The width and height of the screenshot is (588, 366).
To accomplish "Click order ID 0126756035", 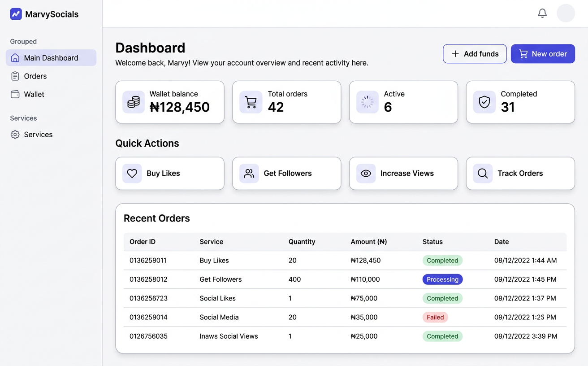I will tap(148, 336).
